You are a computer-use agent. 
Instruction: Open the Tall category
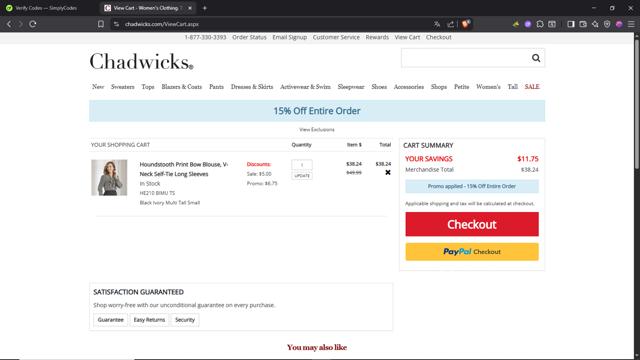click(x=513, y=87)
